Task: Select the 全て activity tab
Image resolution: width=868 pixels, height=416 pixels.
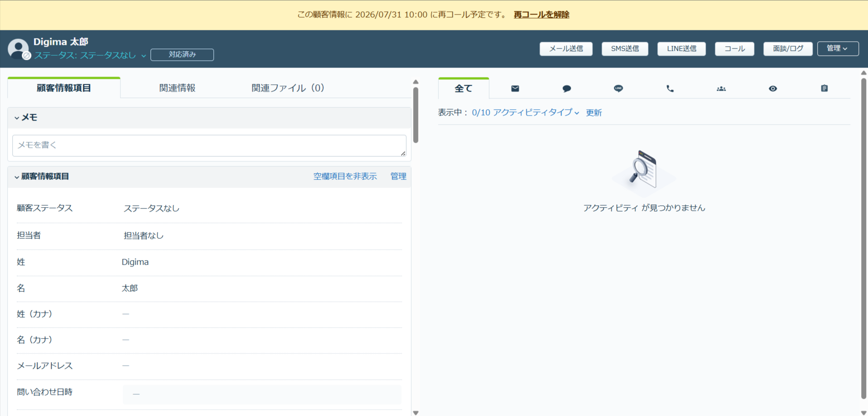Action: 463,88
